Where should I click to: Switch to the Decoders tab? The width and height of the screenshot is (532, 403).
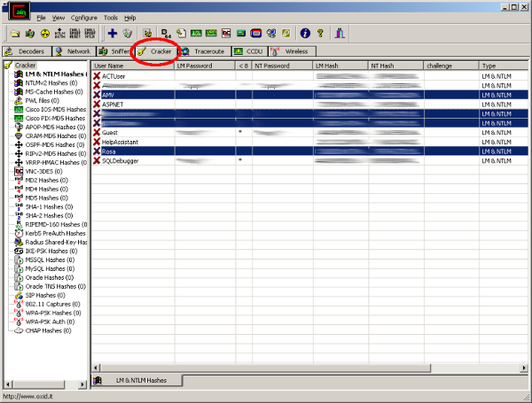27,51
